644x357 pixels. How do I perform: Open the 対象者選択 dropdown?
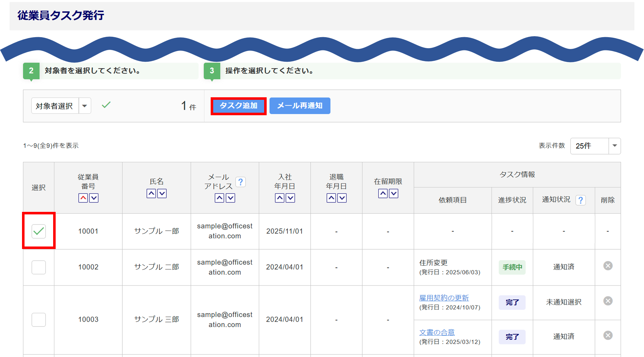pos(85,106)
